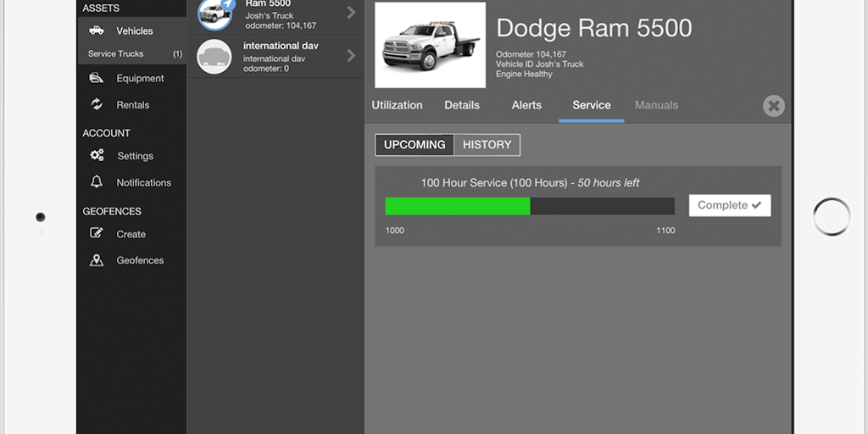Click the 1000 start value label
868x434 pixels.
pyautogui.click(x=395, y=231)
